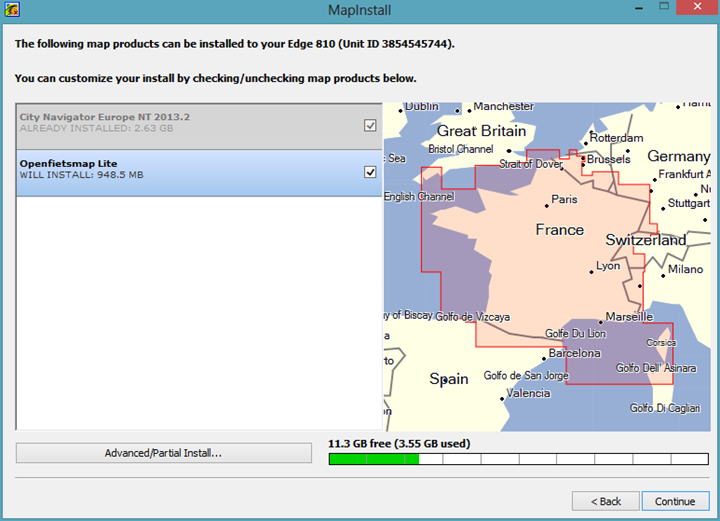This screenshot has height=521, width=720.
Task: Click the Corsica label on the map
Action: click(661, 342)
